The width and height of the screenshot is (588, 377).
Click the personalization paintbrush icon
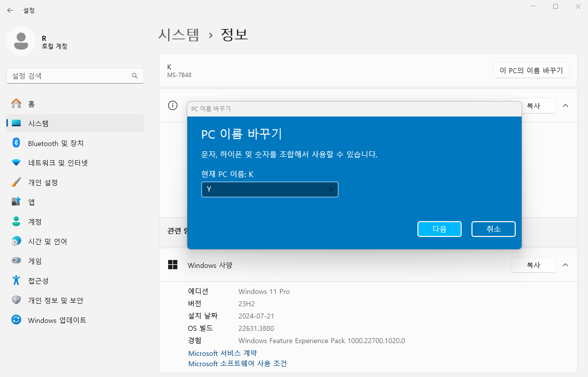click(x=16, y=182)
